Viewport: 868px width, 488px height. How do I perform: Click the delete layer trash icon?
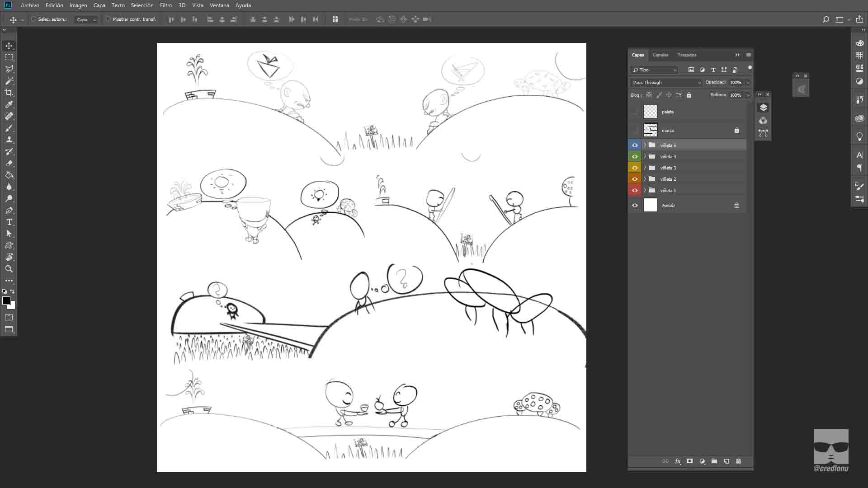[x=739, y=461]
